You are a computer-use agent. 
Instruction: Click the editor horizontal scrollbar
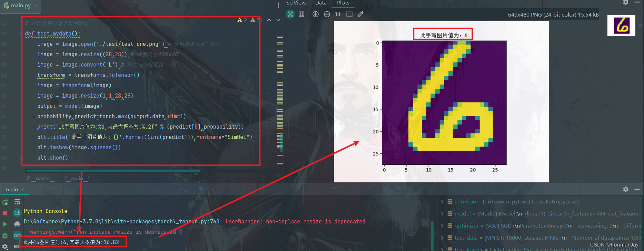click(113, 171)
